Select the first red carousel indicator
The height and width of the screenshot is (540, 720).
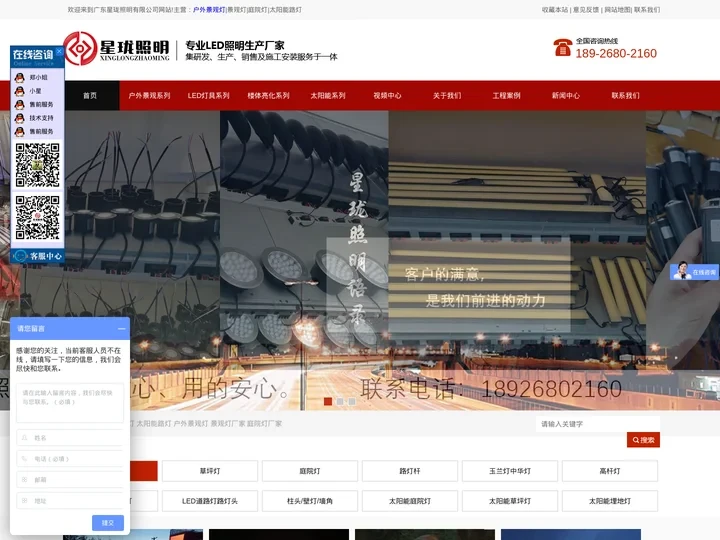pyautogui.click(x=328, y=401)
